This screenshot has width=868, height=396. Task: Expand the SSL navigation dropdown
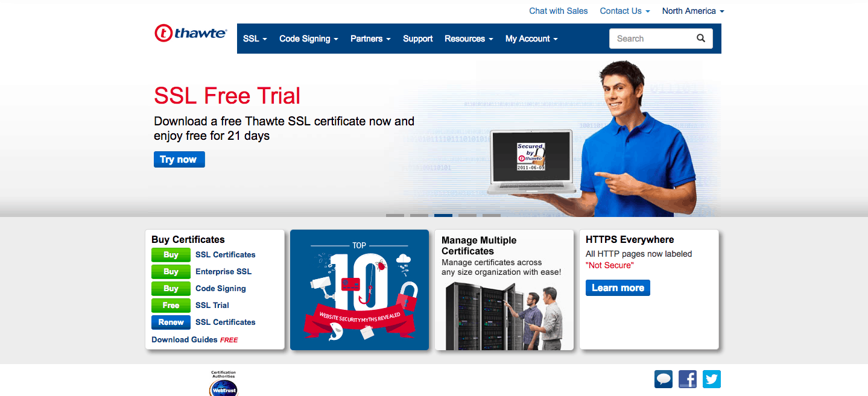255,38
